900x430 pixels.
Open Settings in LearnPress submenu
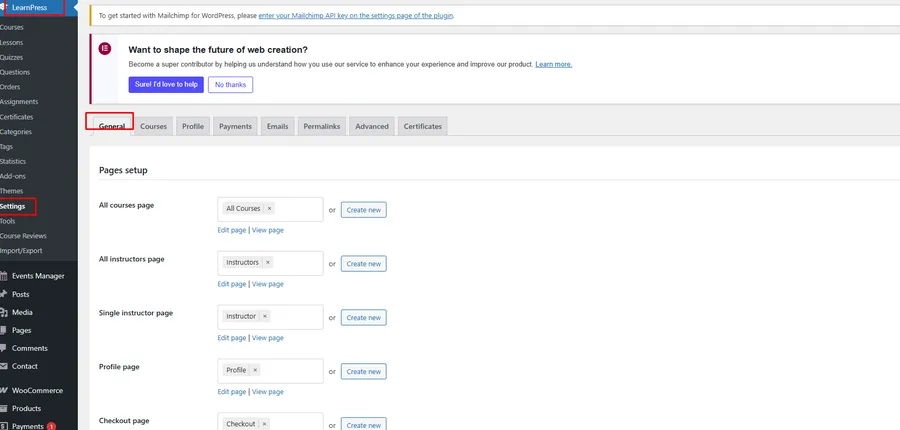click(x=13, y=206)
